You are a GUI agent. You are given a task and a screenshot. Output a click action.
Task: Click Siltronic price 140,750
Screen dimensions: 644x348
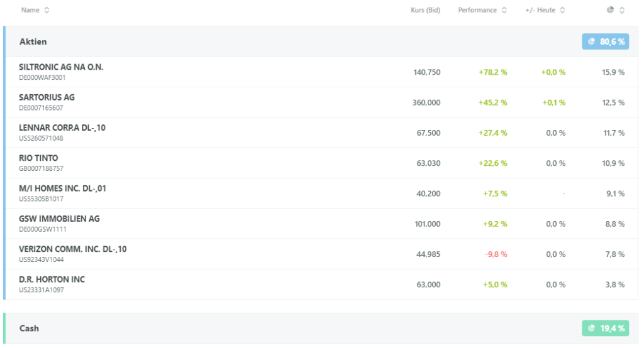427,72
